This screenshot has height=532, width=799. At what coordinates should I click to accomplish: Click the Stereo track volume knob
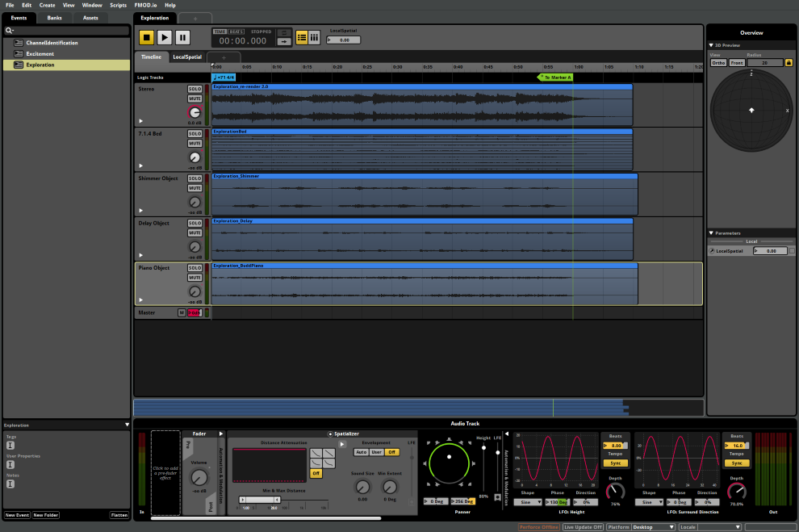click(x=195, y=113)
